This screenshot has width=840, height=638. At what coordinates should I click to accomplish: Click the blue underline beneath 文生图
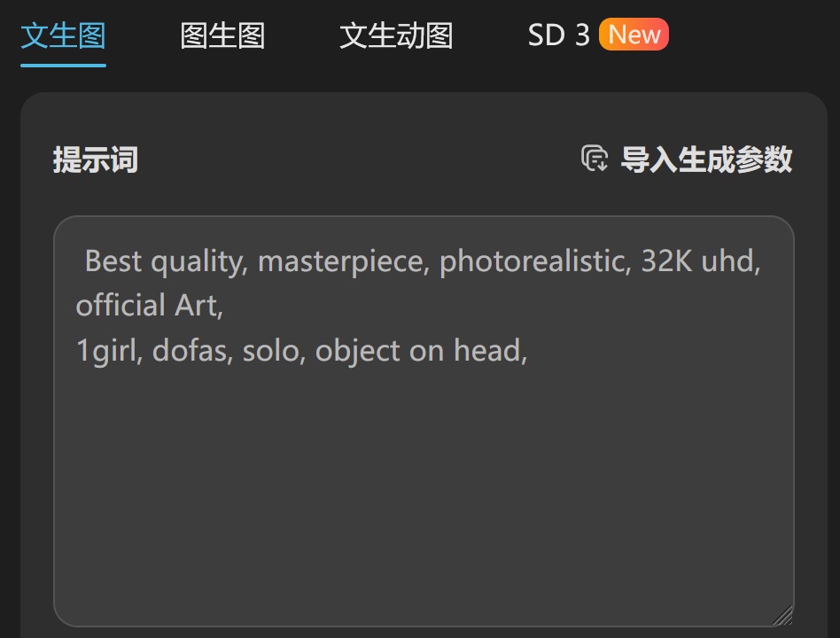pos(63,66)
